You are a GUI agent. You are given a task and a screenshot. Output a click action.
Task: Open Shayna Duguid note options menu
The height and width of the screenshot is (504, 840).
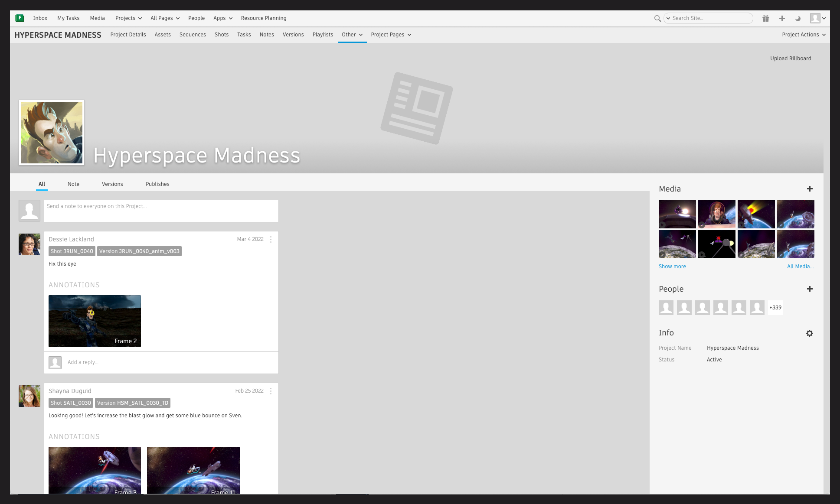271,391
